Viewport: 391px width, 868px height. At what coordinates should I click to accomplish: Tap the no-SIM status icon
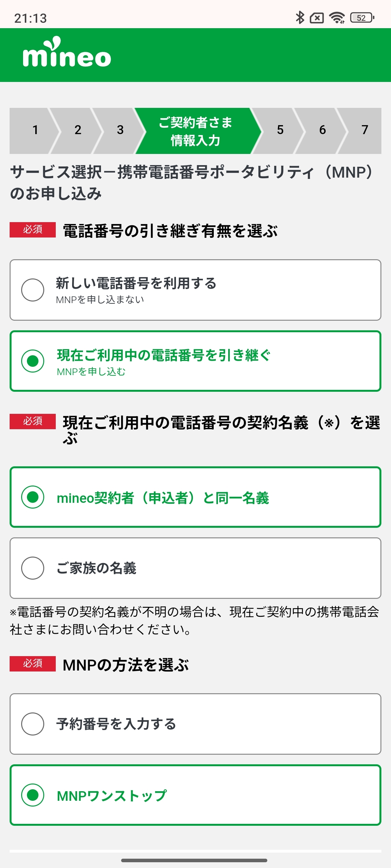(317, 18)
